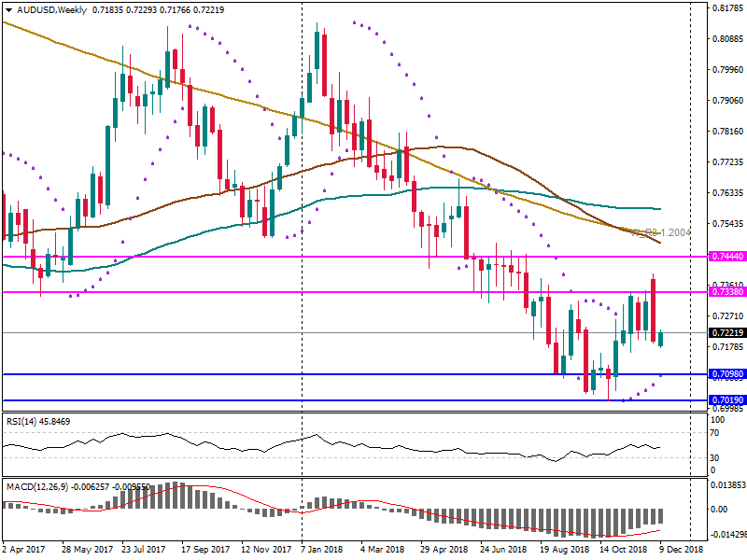Click the tall red candle touching 0.73380 line
Image resolution: width=747 pixels, height=560 pixels.
[653, 310]
